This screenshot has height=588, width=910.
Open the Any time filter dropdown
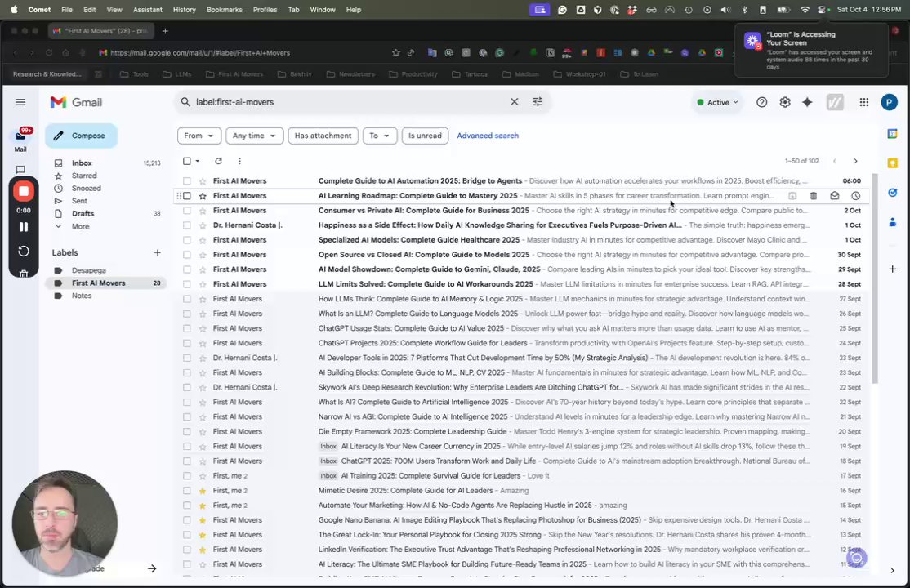click(x=254, y=136)
